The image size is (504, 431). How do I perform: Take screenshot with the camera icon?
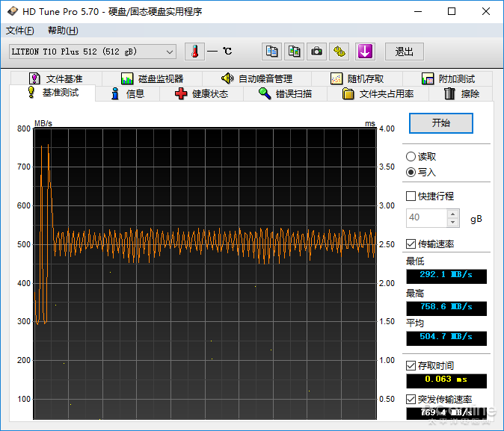click(317, 52)
